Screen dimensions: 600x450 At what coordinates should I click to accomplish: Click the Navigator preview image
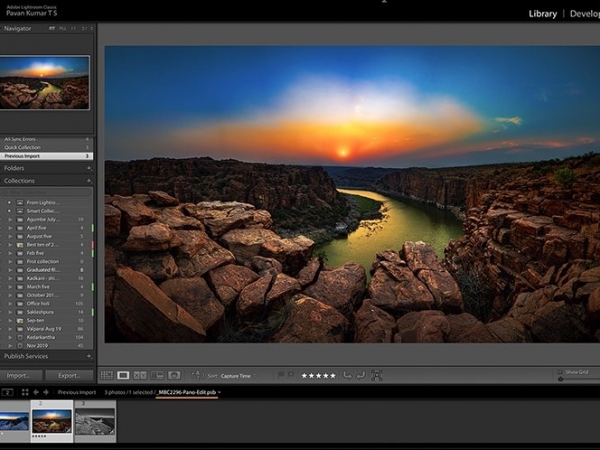point(45,83)
